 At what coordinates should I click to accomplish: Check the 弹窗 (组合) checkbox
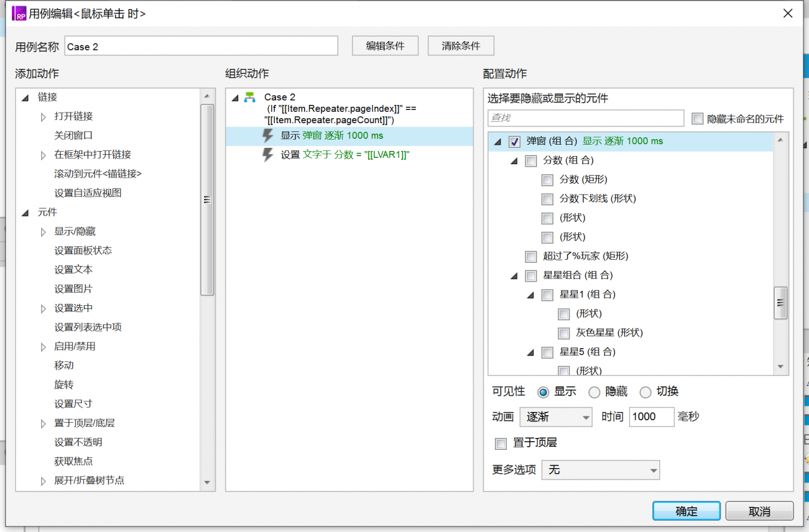[x=514, y=142]
